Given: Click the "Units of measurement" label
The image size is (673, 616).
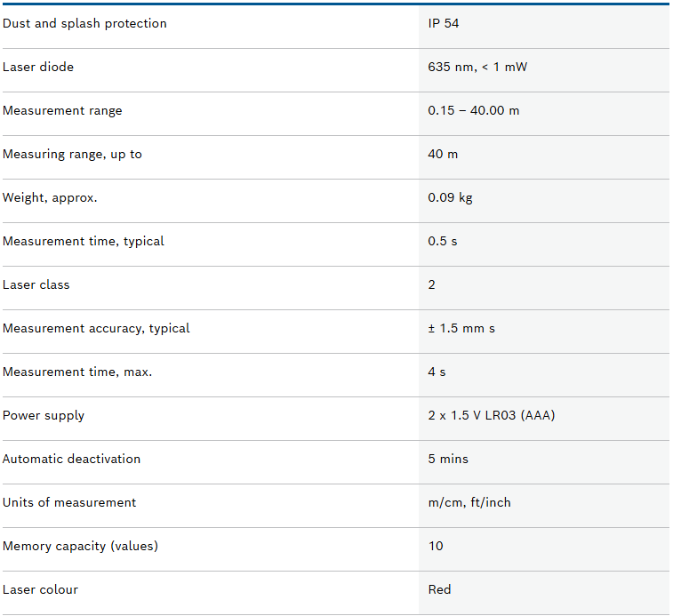Looking at the screenshot, I should (69, 503).
